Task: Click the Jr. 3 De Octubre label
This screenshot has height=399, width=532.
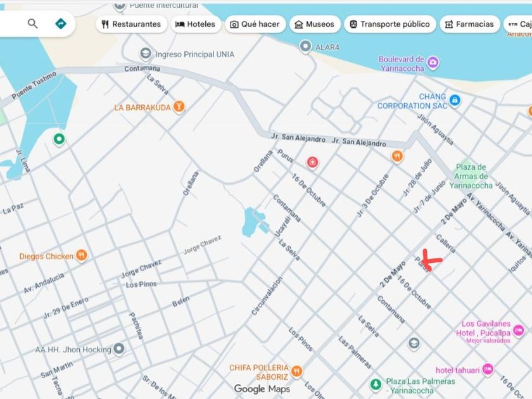Action: (372, 196)
